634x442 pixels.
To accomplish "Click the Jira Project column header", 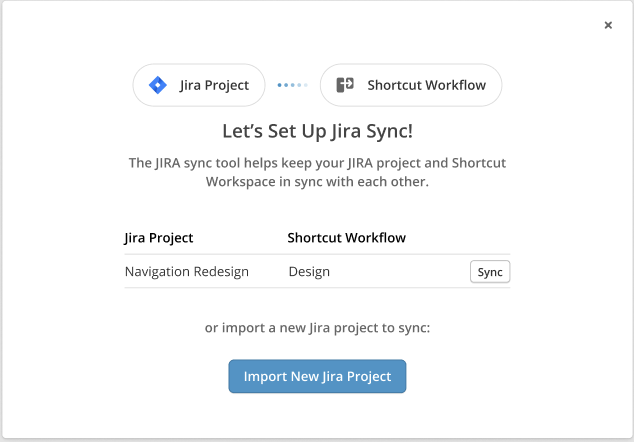I will [x=159, y=238].
